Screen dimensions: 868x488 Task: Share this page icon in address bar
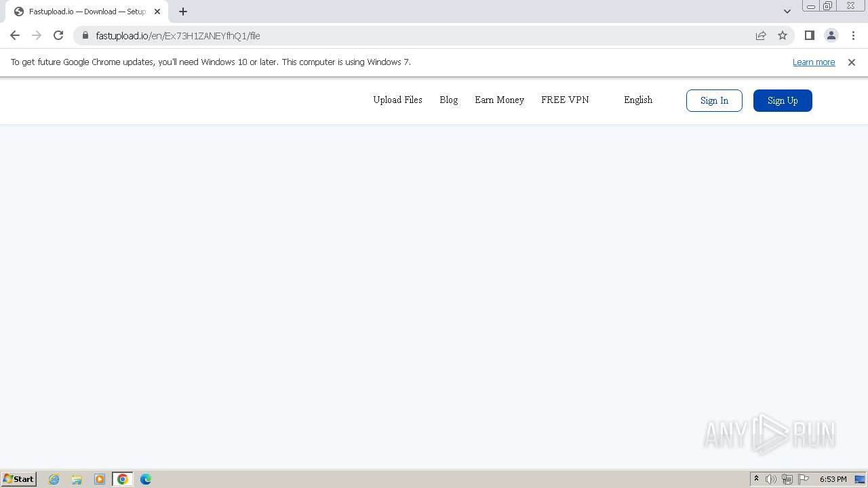coord(761,35)
